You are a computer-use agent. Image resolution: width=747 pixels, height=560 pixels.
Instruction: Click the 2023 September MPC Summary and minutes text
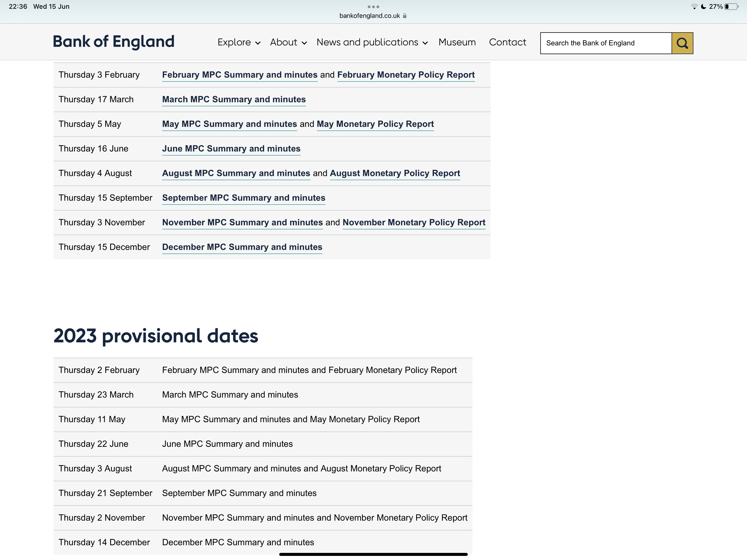point(239,494)
